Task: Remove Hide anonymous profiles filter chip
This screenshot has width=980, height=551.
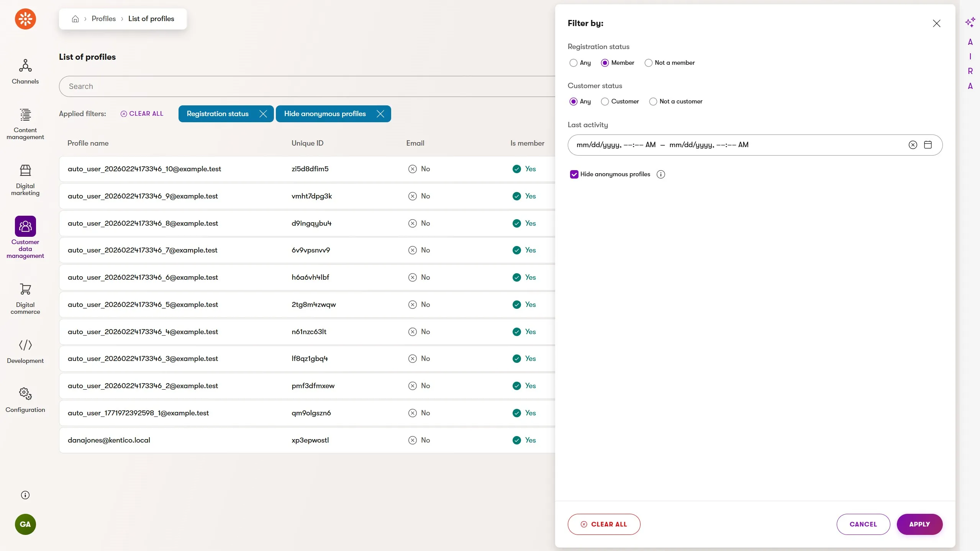Action: 380,114
